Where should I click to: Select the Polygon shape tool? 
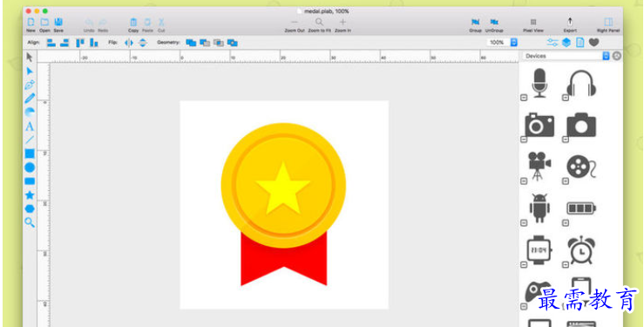click(x=30, y=208)
